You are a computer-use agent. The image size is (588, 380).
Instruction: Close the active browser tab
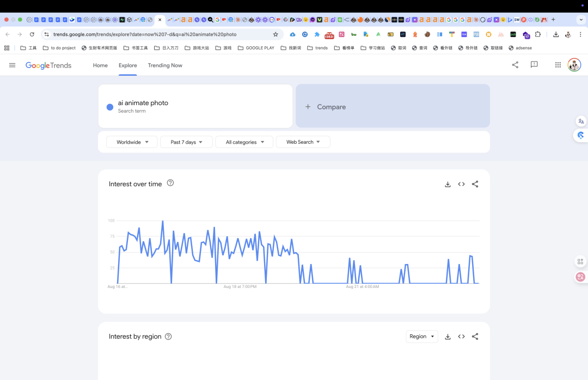tap(160, 20)
